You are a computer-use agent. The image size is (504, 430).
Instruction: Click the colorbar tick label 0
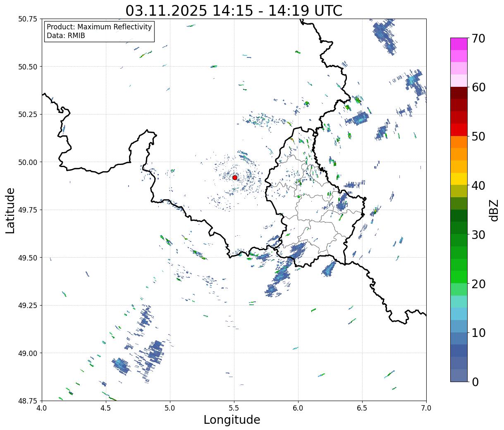click(x=475, y=382)
